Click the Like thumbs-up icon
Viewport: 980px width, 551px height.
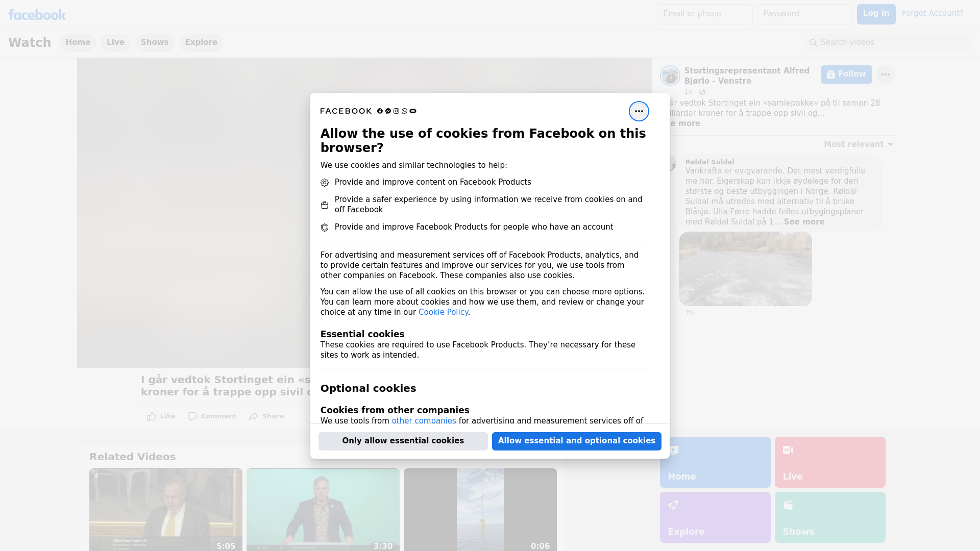[x=152, y=416]
